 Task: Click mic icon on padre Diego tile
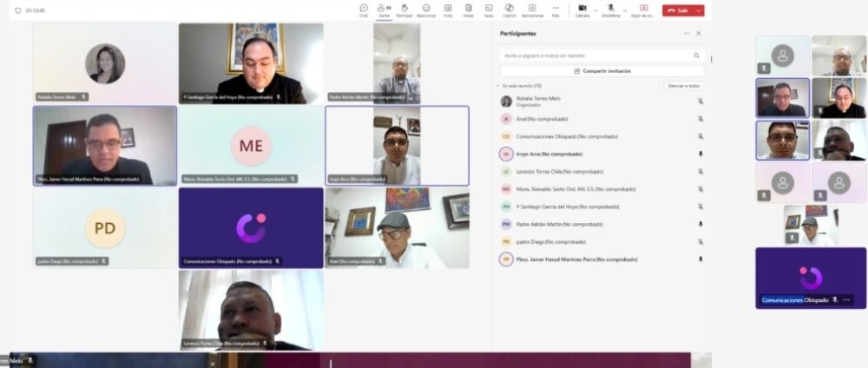click(103, 261)
